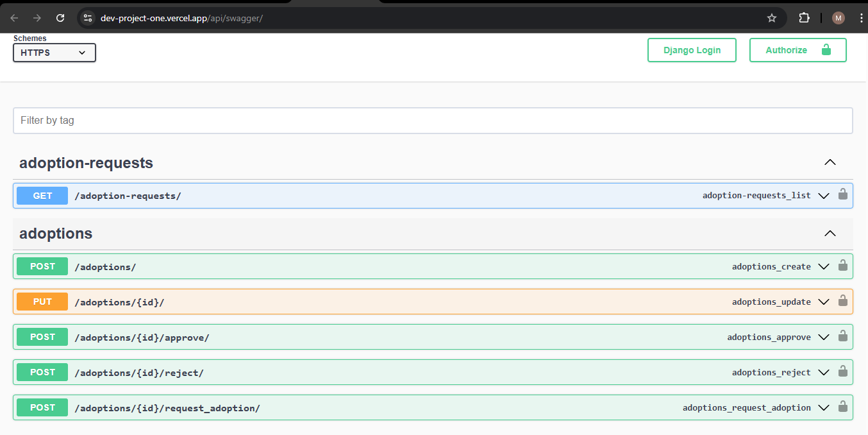Screen dimensions: 868x435
Task: Open the browser extensions puzzle icon
Action: coord(804,17)
